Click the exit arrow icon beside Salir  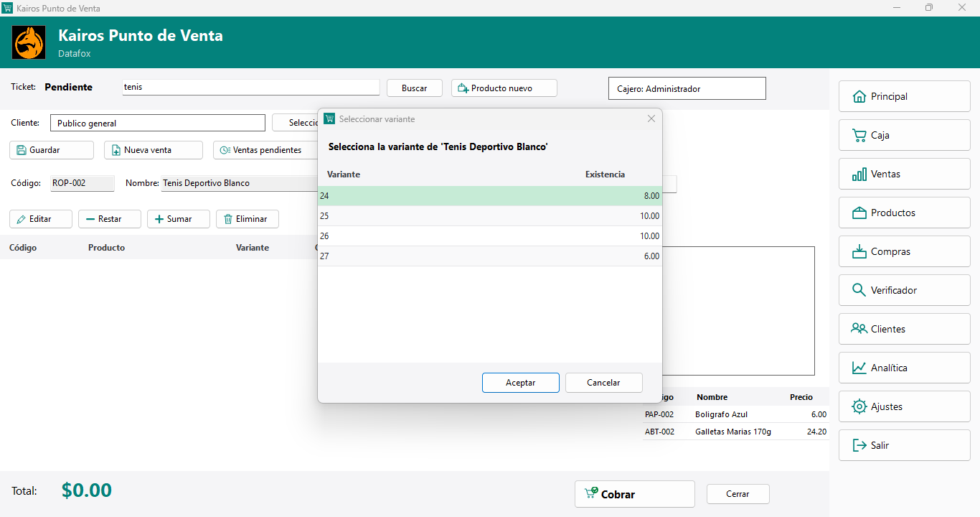coord(859,445)
